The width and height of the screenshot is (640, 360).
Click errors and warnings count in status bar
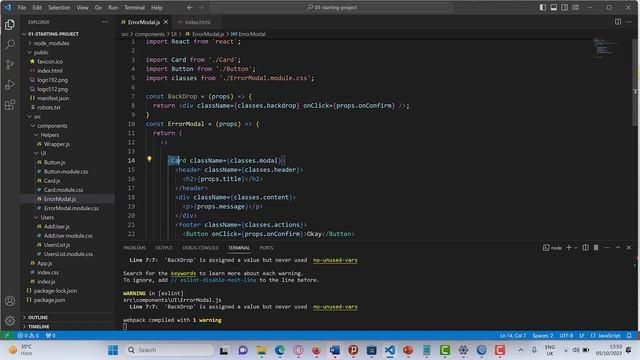click(x=28, y=336)
